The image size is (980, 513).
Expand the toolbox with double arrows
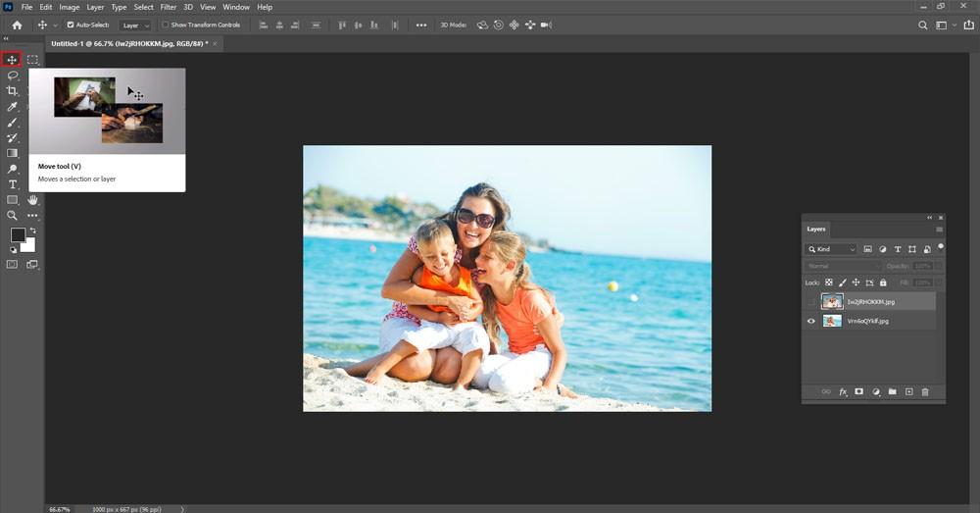(6, 39)
